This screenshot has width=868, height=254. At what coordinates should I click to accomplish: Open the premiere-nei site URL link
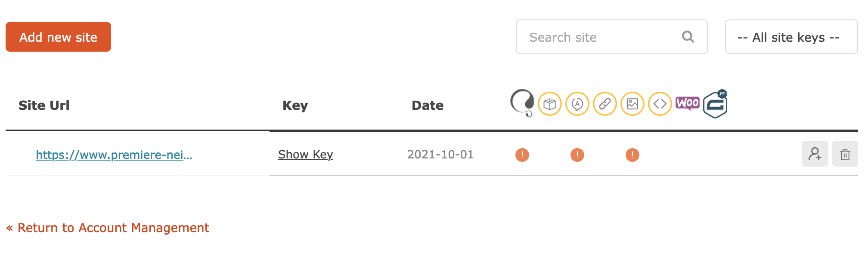(114, 155)
